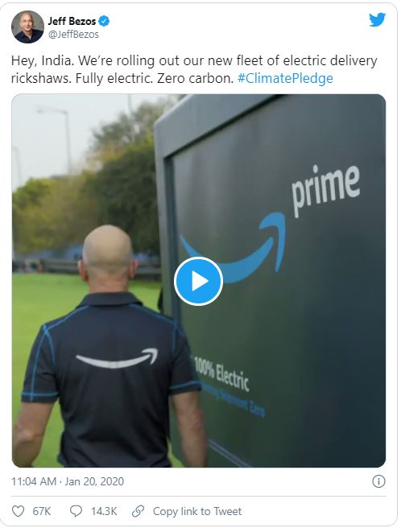Click the 67K likes count
This screenshot has height=532, width=401.
tap(41, 511)
